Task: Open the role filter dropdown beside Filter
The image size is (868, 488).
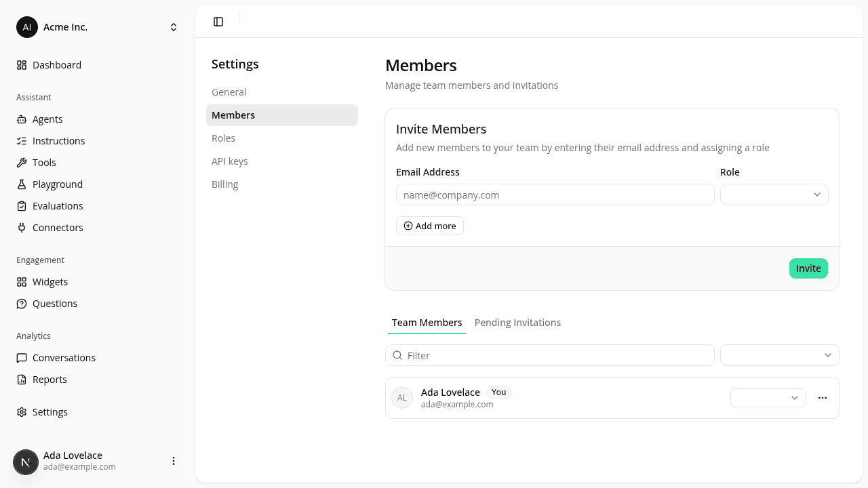Action: pyautogui.click(x=780, y=355)
